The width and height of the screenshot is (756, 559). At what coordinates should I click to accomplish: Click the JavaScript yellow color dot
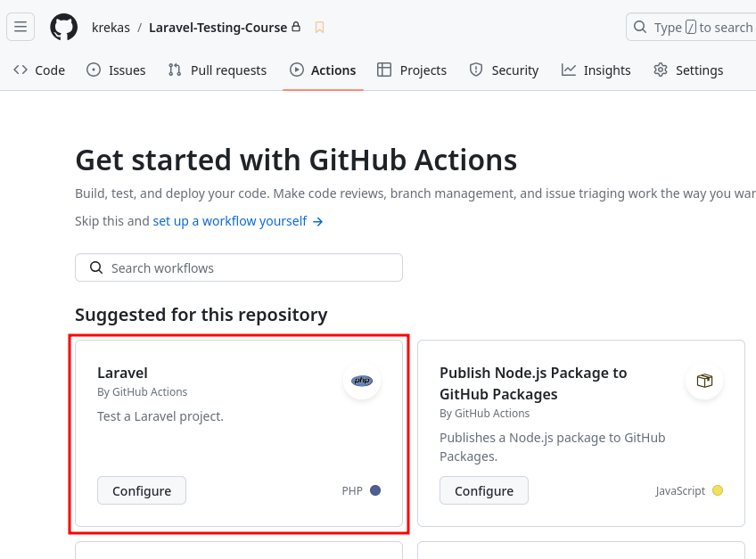click(718, 490)
